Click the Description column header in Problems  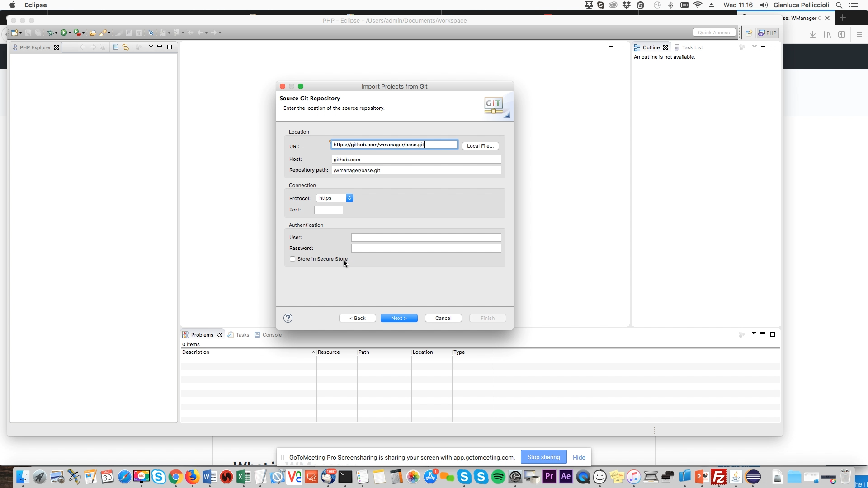[196, 352]
